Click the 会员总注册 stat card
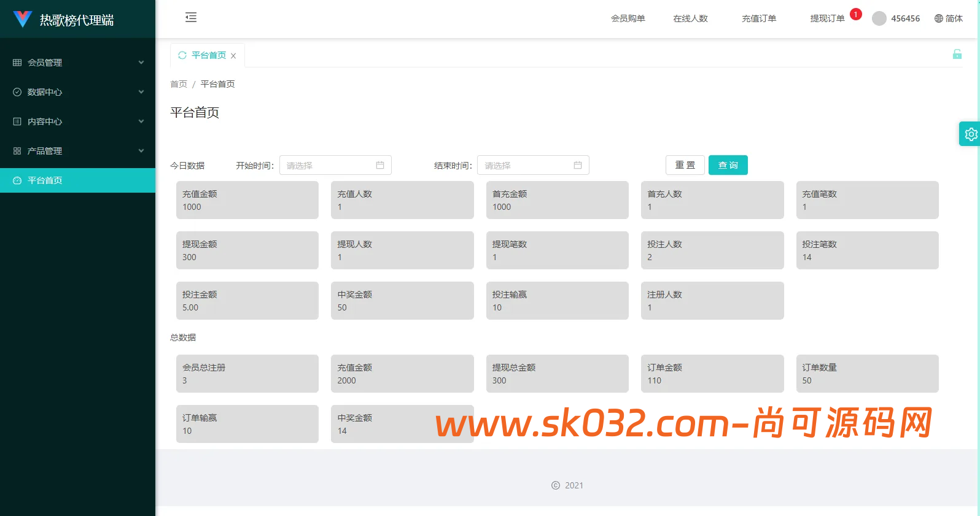This screenshot has width=980, height=516. click(247, 374)
